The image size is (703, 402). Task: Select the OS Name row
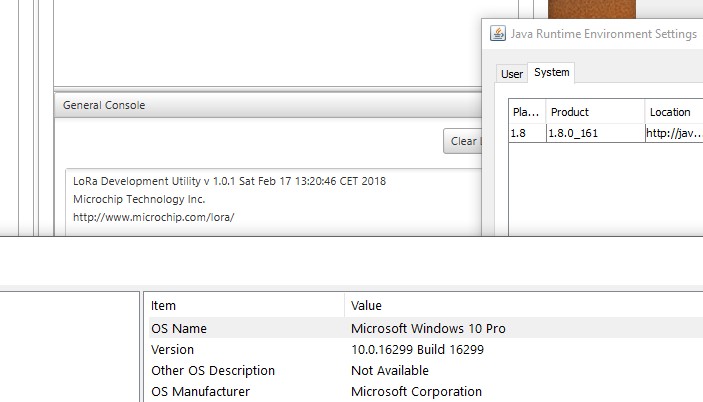[426, 328]
